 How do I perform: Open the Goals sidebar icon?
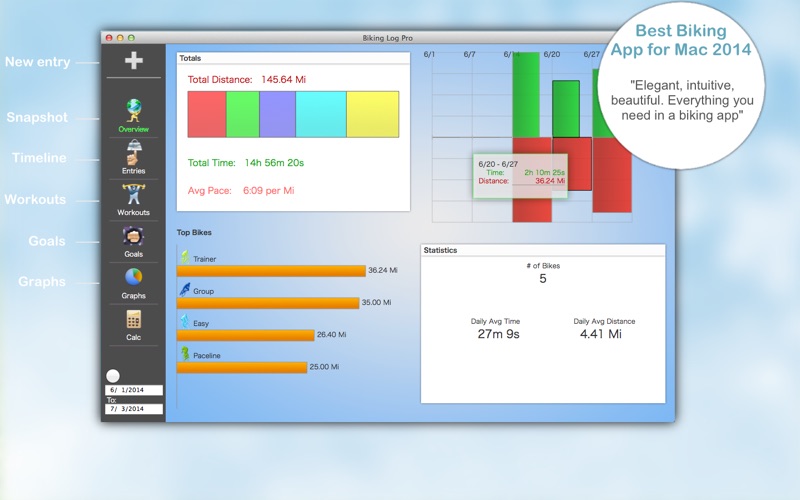(133, 236)
